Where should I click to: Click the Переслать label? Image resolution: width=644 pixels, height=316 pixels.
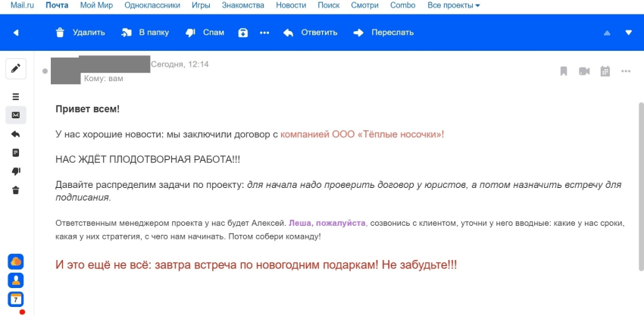(x=392, y=33)
